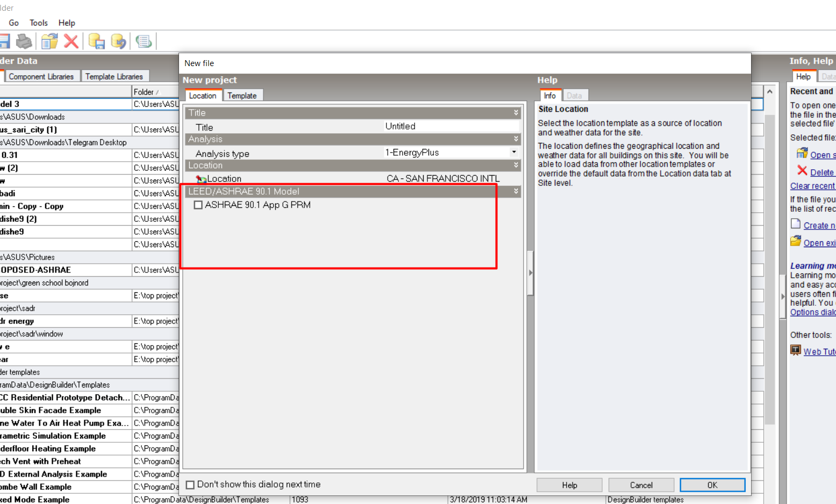The width and height of the screenshot is (836, 504).
Task: Check 'Don't show this dialog next time'
Action: [190, 485]
